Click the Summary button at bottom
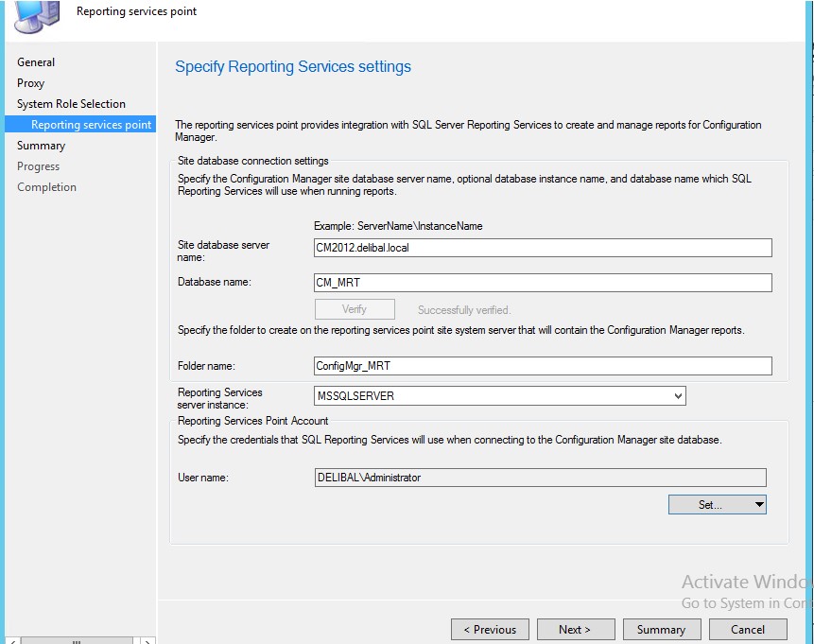 coord(661,630)
